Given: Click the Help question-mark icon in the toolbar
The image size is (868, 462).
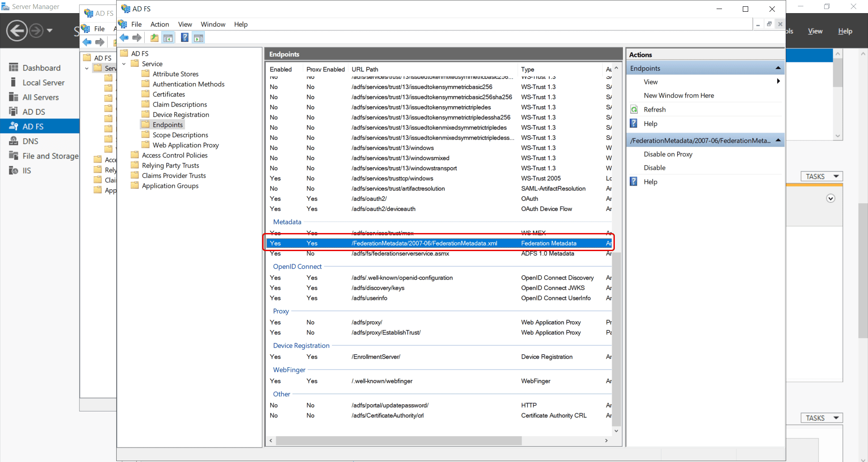Looking at the screenshot, I should click(x=184, y=37).
